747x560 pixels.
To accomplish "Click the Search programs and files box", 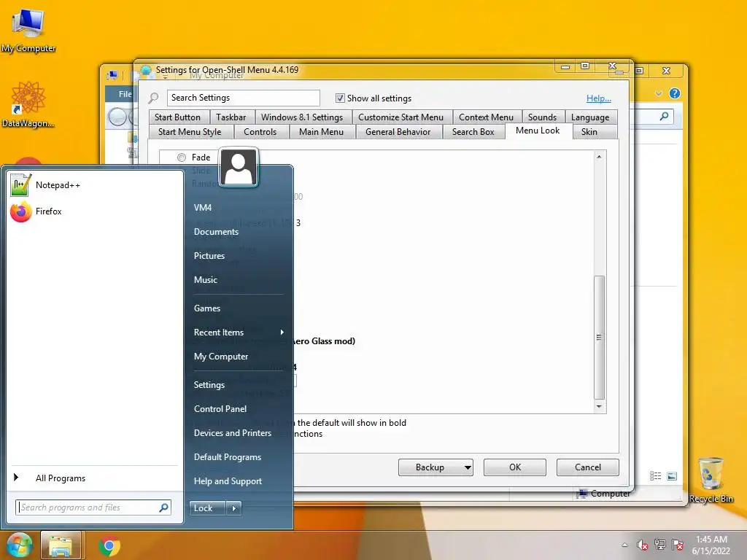I will coord(93,507).
